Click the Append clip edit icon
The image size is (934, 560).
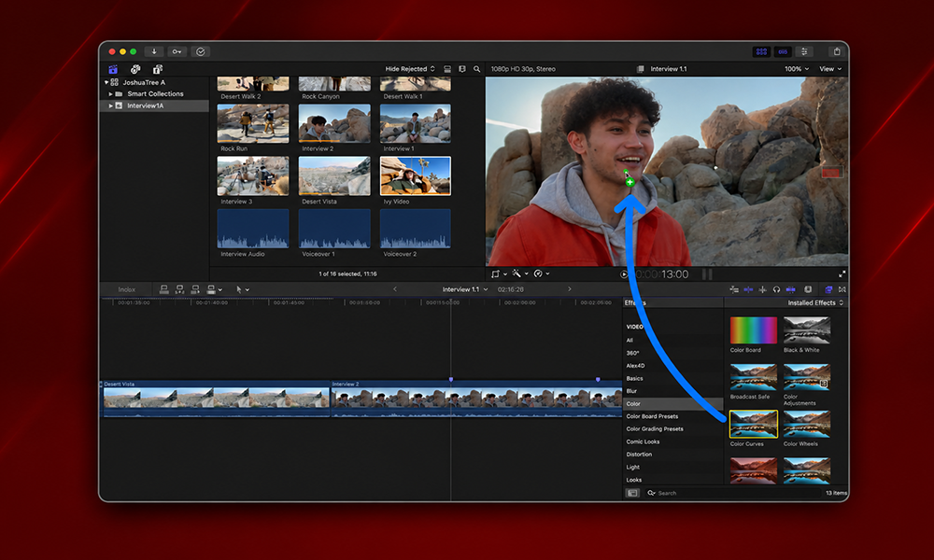pyautogui.click(x=195, y=290)
